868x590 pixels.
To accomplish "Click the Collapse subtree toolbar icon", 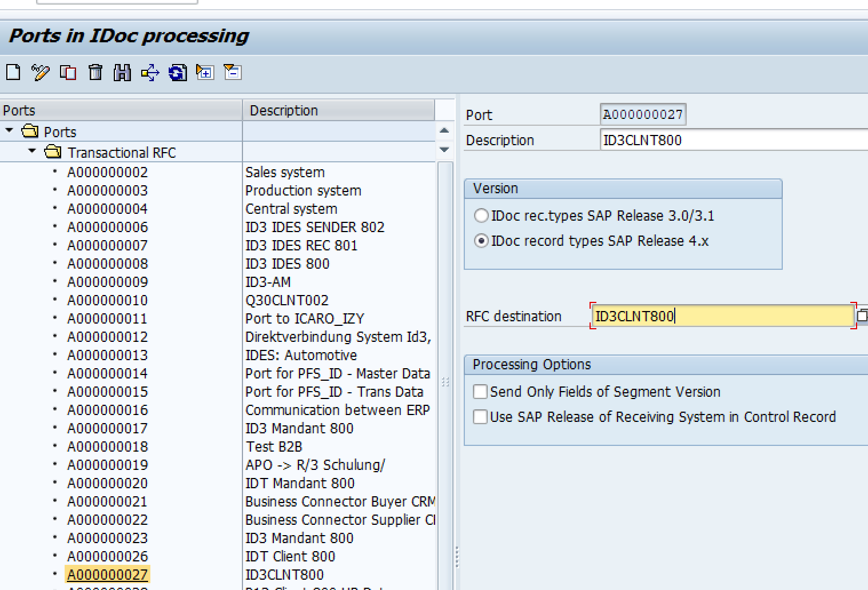I will point(233,73).
